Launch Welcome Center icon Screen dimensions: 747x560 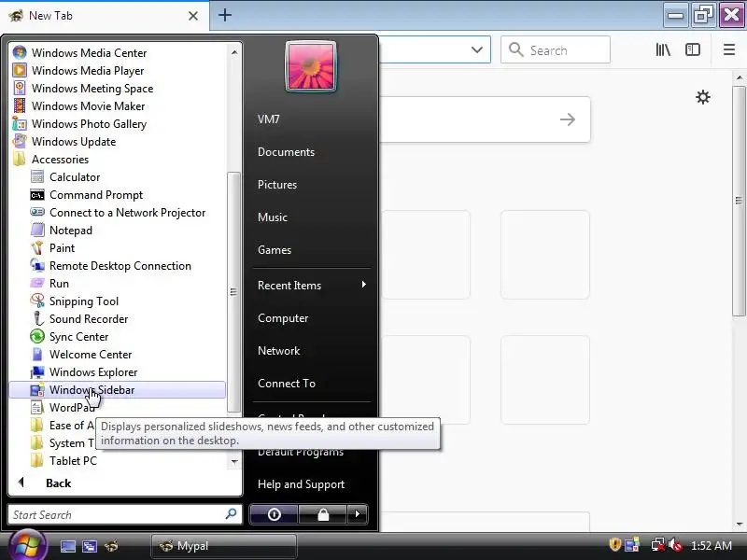click(x=37, y=355)
